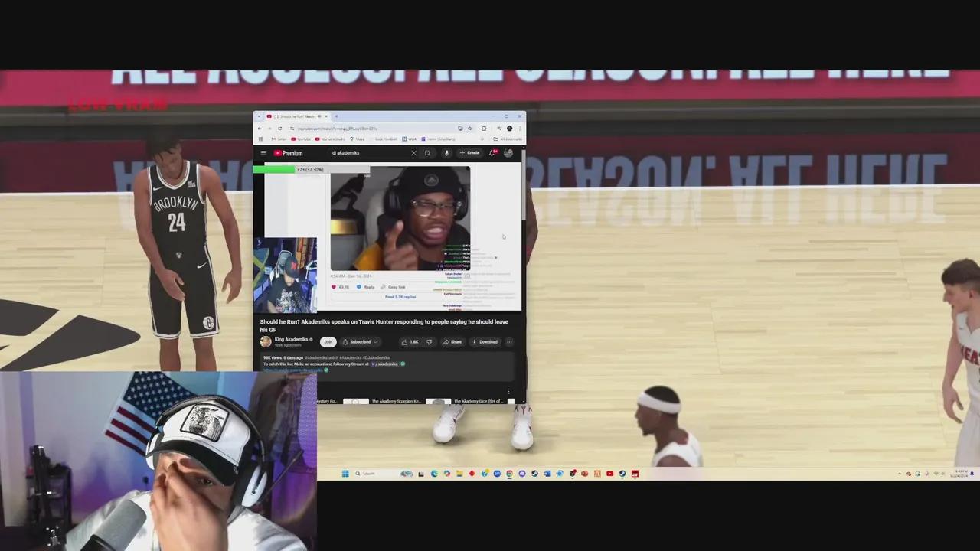Open the Maps bookmark
980x551 pixels.
(x=357, y=139)
